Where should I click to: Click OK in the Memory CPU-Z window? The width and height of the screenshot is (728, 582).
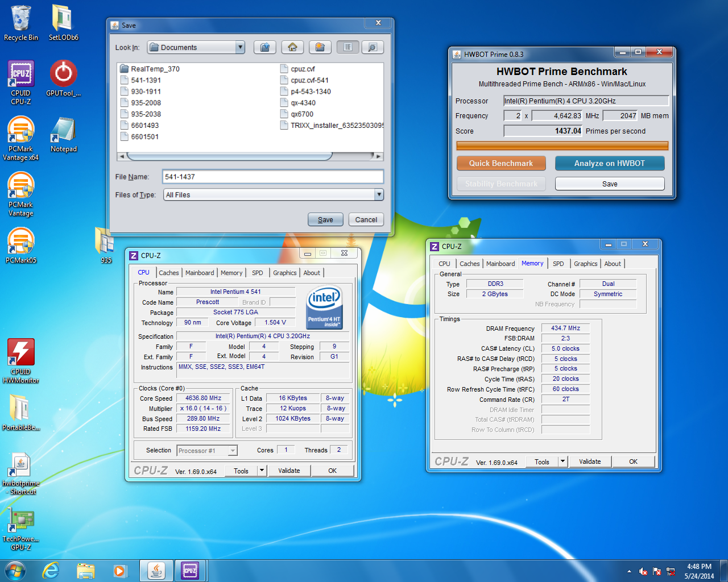(x=633, y=462)
